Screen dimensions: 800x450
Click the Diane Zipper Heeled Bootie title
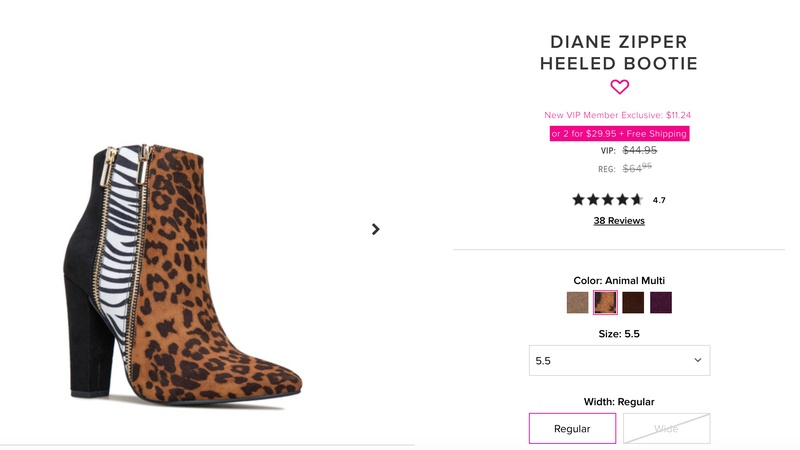(619, 53)
